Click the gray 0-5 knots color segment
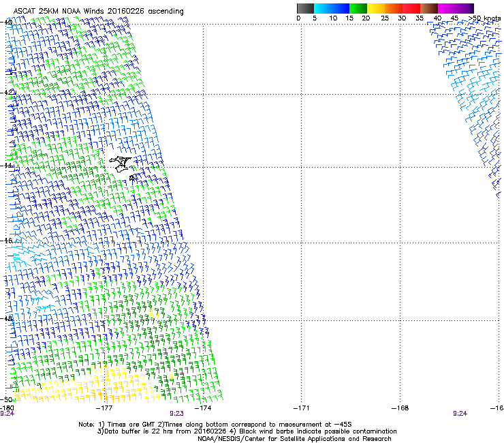 coord(305,8)
